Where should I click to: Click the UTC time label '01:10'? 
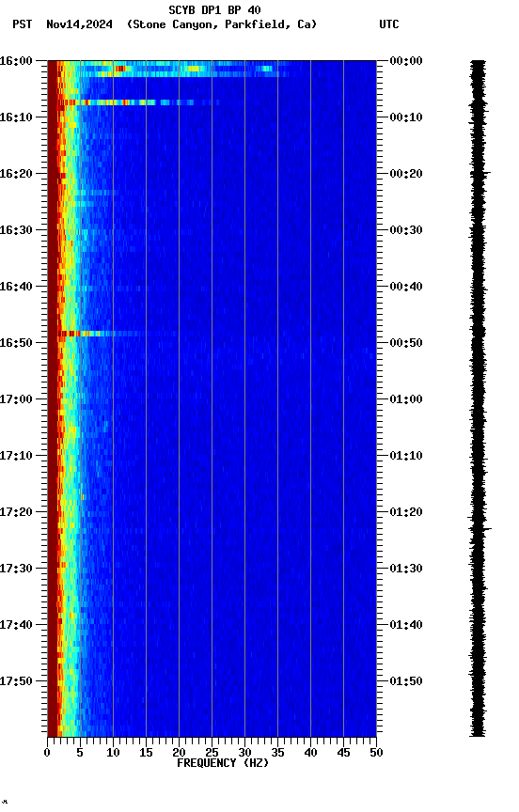click(406, 456)
